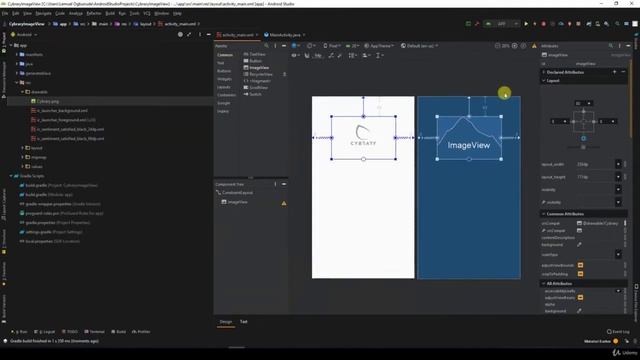Collapse Common Attributes section
Image resolution: width=640 pixels, height=360 pixels.
tap(544, 214)
